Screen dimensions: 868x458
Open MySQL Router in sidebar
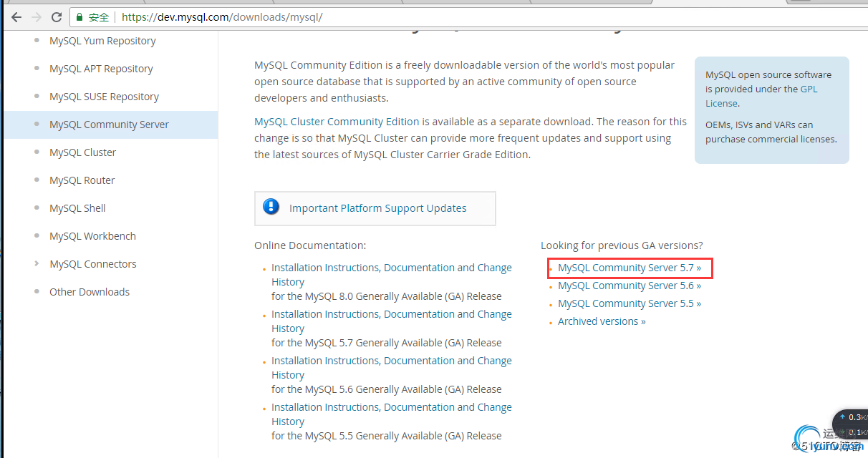click(82, 180)
